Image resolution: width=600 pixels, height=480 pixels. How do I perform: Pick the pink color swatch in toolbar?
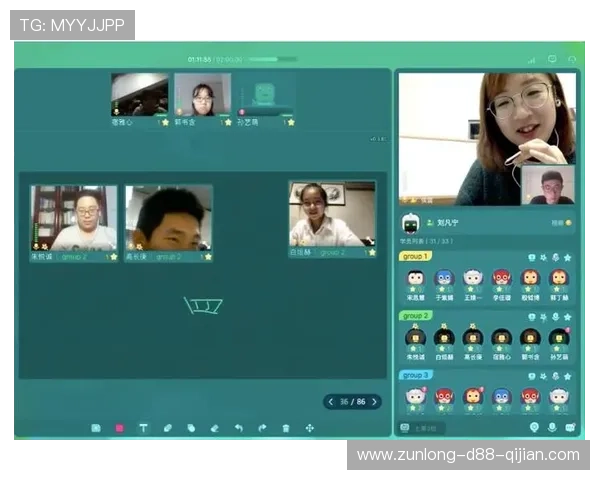(x=119, y=428)
